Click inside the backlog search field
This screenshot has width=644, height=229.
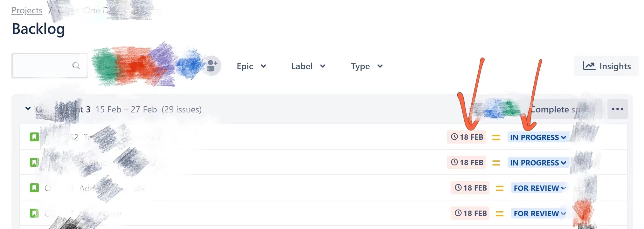[50, 66]
